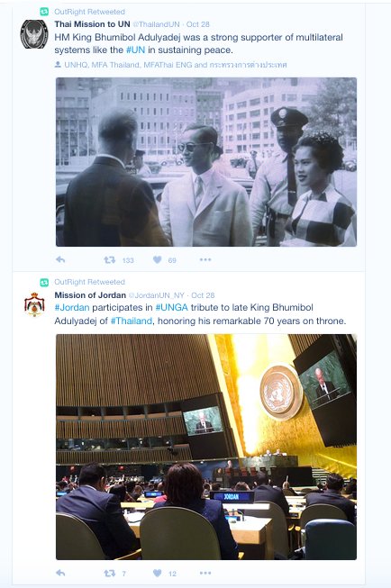Image resolution: width=391 pixels, height=588 pixels.
Task: Open the #Thailand hashtag link
Action: click(132, 321)
